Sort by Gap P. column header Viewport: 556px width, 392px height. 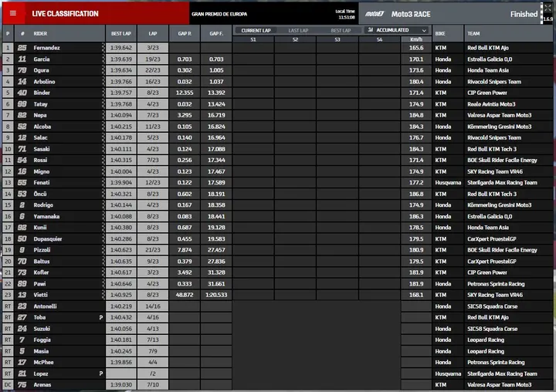tap(185, 33)
